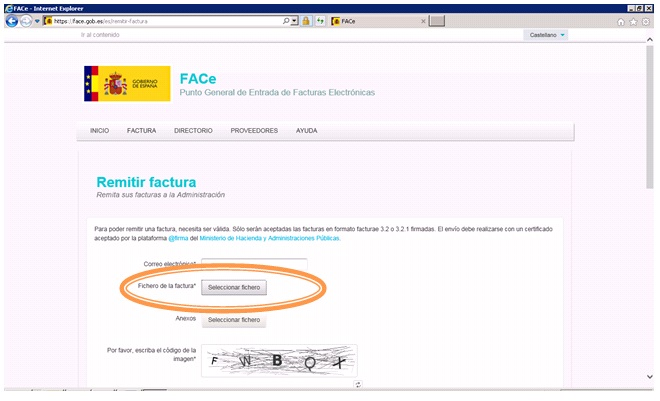
Task: Click the address bar search magnifier icon
Action: pyautogui.click(x=285, y=21)
